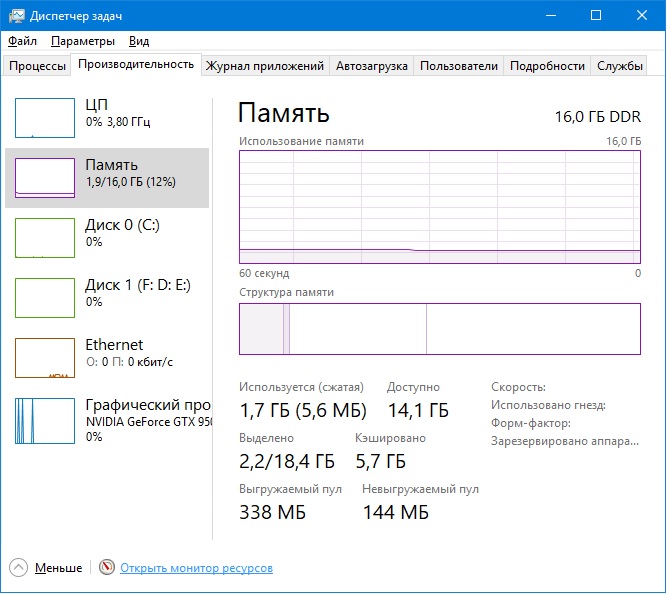Select the Ethernet network graph thumbnail
667x594 pixels.
pos(45,357)
